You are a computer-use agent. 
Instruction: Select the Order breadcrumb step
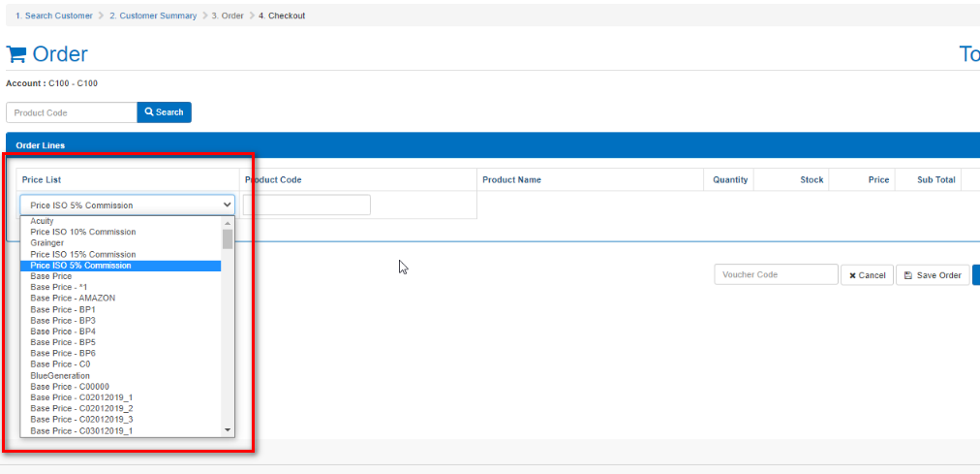click(x=228, y=16)
